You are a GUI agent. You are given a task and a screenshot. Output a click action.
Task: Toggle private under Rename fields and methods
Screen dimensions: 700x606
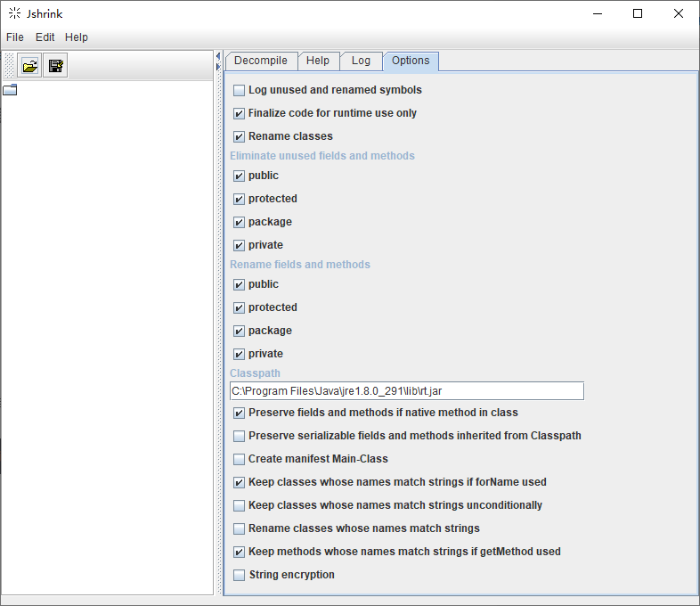pyautogui.click(x=240, y=355)
